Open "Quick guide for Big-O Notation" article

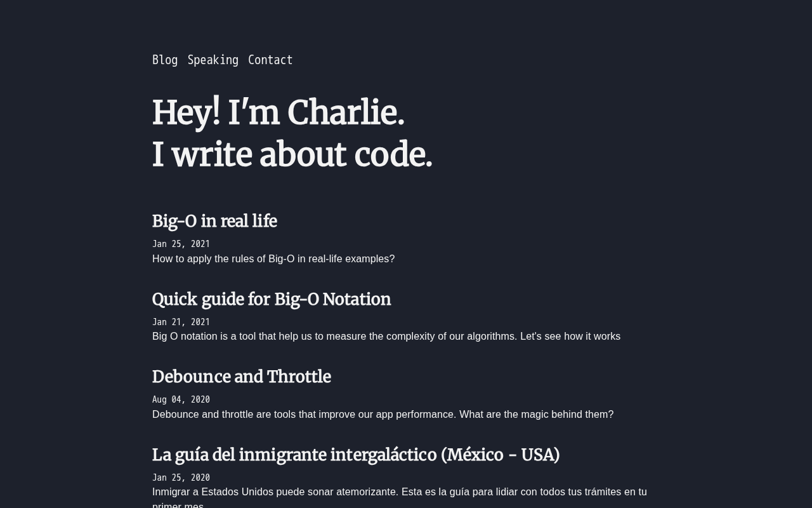[272, 299]
